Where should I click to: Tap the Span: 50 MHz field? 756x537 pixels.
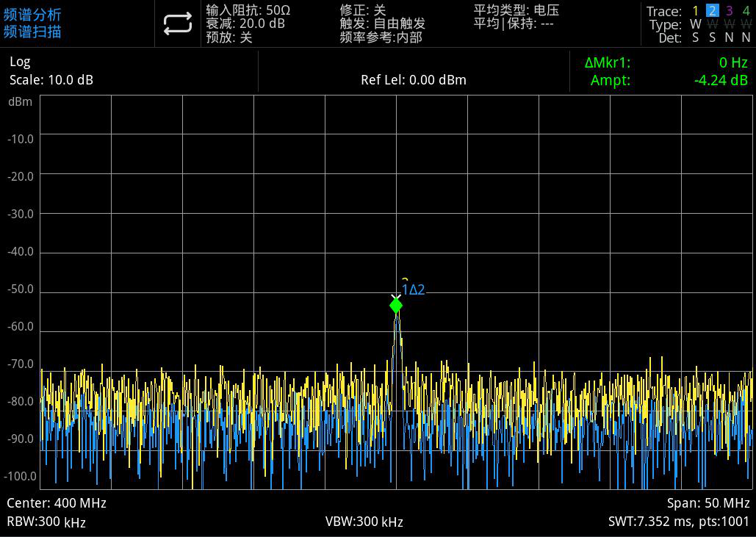(708, 503)
